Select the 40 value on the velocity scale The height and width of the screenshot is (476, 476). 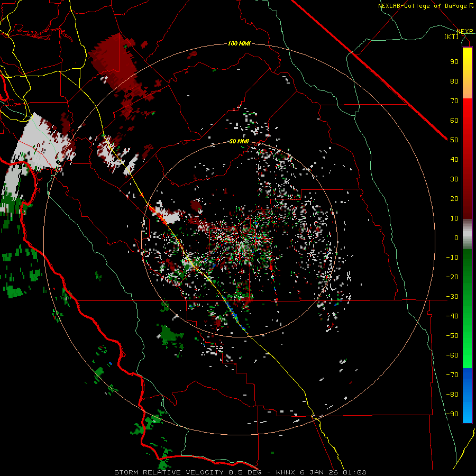coord(454,159)
